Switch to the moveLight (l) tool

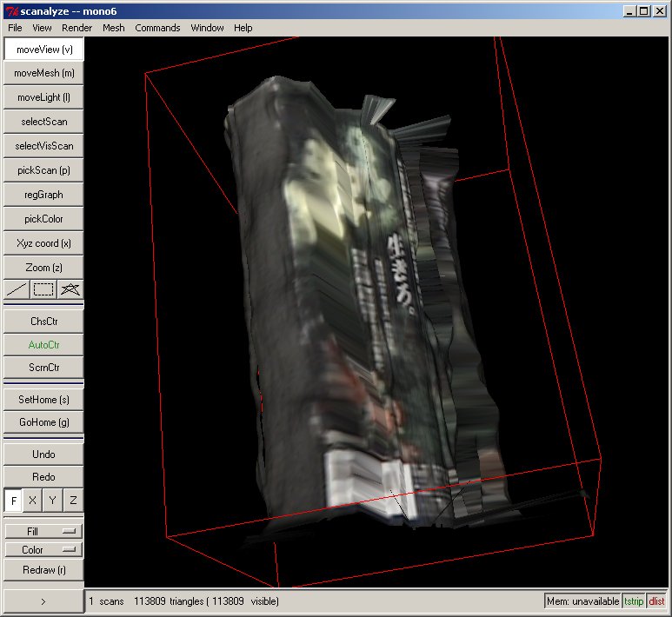click(x=43, y=97)
